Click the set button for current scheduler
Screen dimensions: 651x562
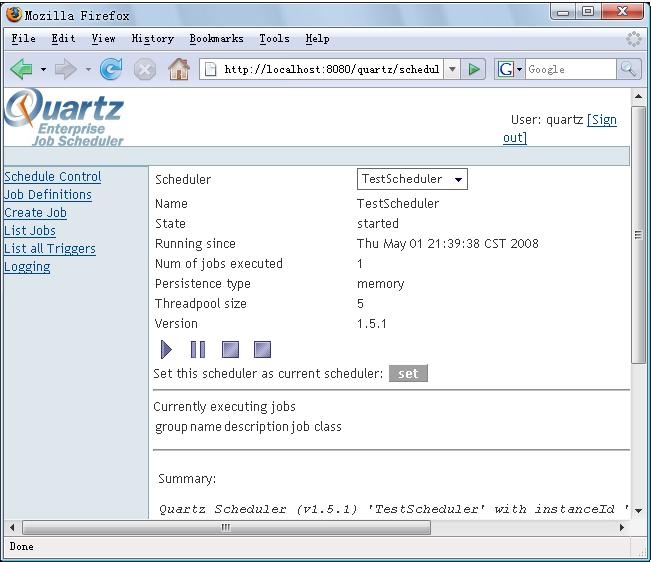408,374
